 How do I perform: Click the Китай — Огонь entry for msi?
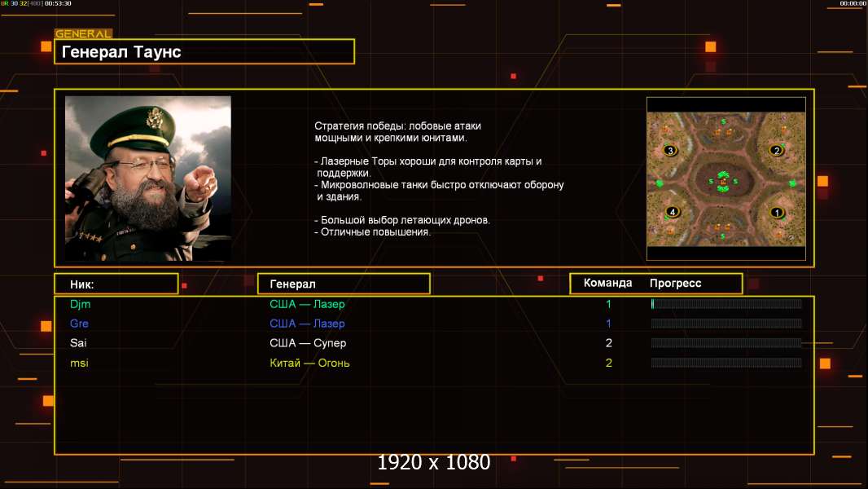click(309, 363)
